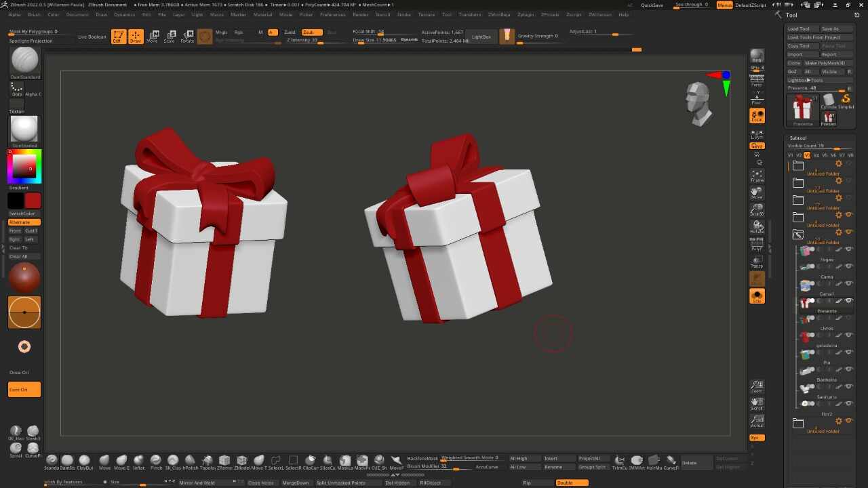The image size is (868, 488).
Task: Activate the Draw mode button
Action: coord(136,37)
